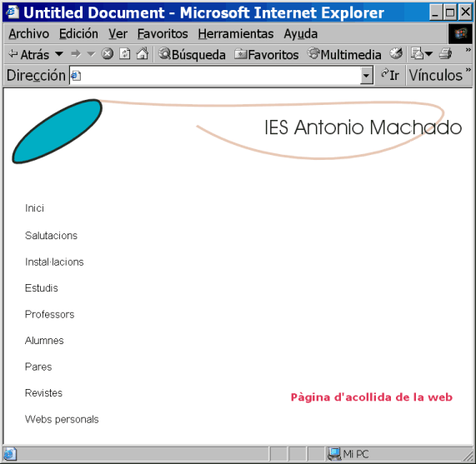Screen dimensions: 476x464
Task: Open the Webs personals link
Action: pyautogui.click(x=62, y=419)
